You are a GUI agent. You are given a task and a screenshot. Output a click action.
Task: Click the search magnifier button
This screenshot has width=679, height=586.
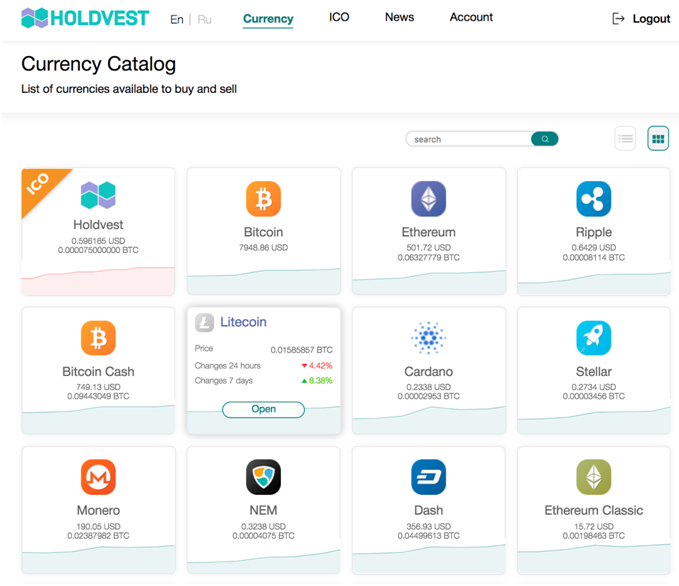tap(545, 139)
